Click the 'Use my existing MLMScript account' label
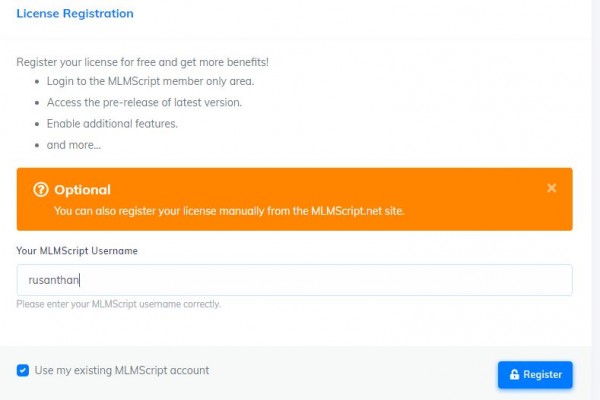Image resolution: width=600 pixels, height=400 pixels. click(122, 371)
